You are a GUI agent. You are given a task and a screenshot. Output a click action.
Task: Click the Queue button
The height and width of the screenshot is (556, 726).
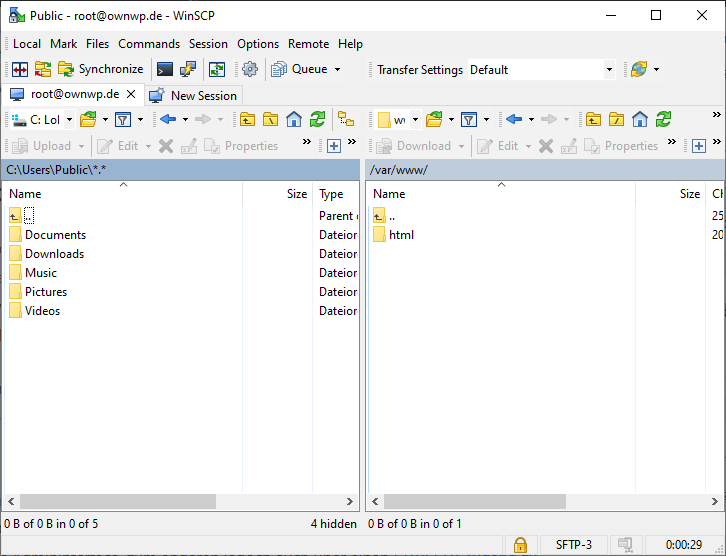300,69
